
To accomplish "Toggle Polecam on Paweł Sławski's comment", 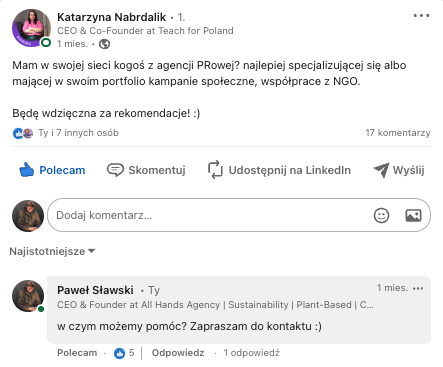I will pos(77,353).
